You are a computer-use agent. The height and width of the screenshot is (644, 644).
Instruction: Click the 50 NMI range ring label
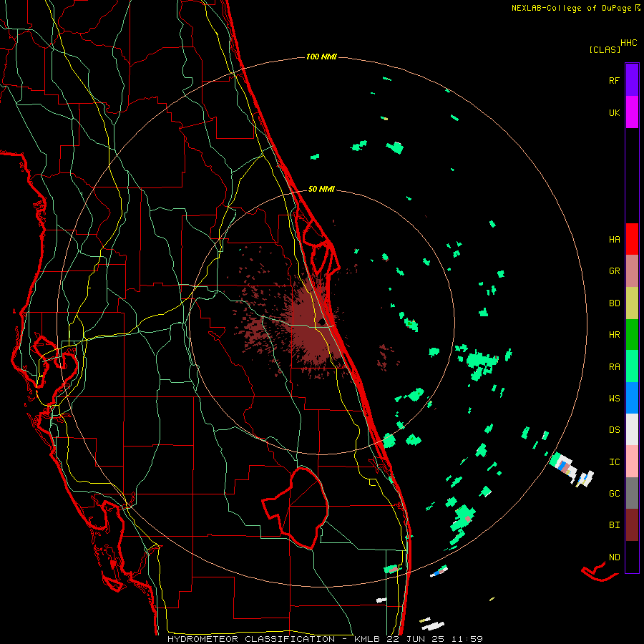[x=321, y=189]
